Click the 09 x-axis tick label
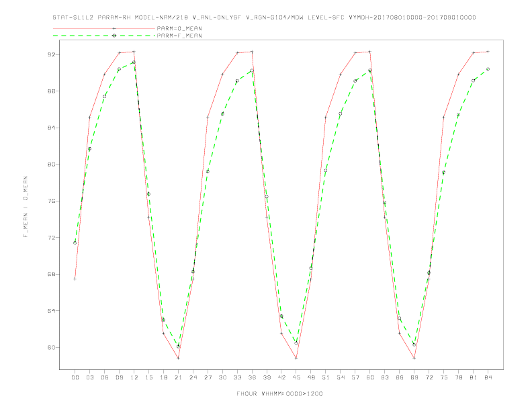 pyautogui.click(x=119, y=377)
